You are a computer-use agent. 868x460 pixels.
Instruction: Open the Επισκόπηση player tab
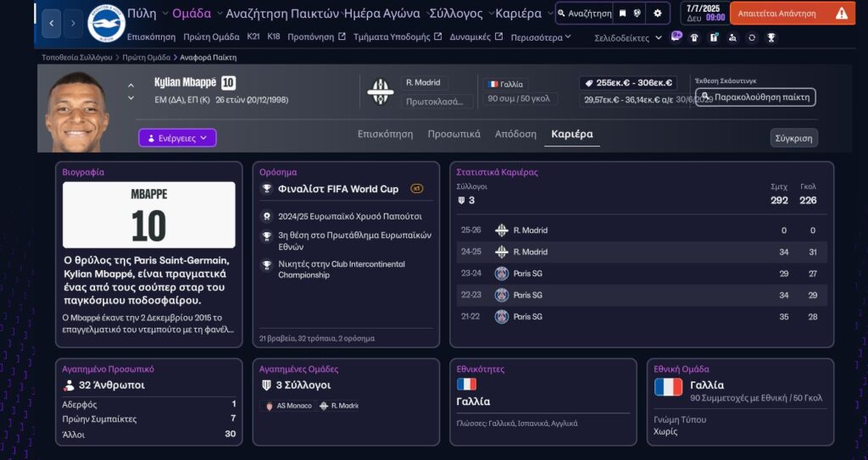tap(385, 135)
